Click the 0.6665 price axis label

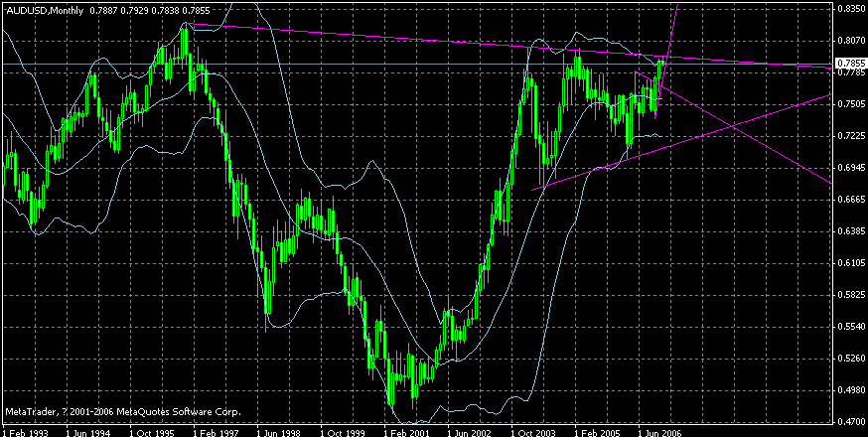coord(852,200)
